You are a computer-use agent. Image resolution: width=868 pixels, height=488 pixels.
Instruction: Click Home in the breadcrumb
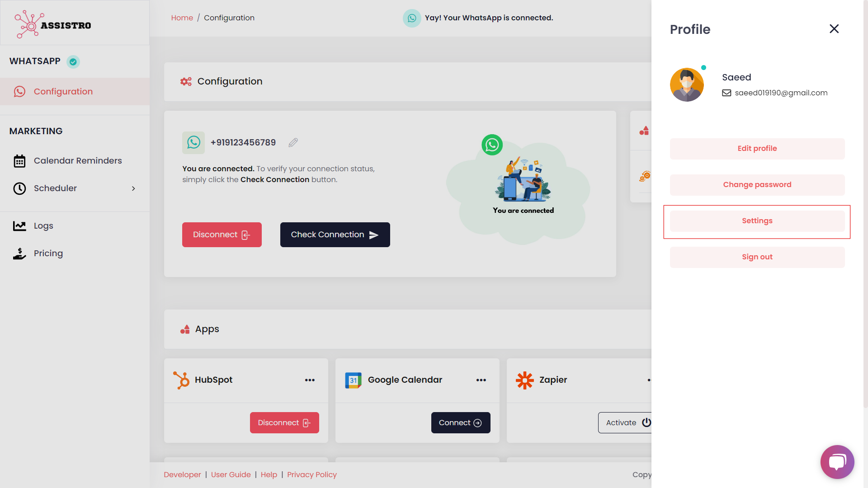coord(182,18)
